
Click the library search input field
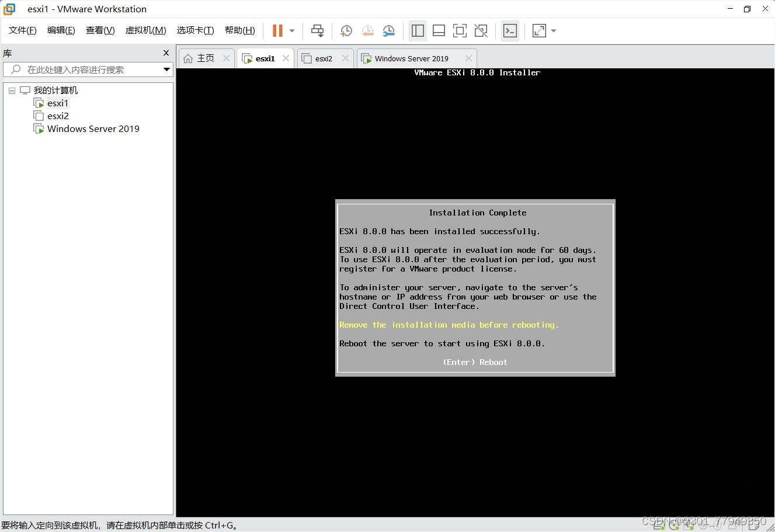tap(88, 69)
